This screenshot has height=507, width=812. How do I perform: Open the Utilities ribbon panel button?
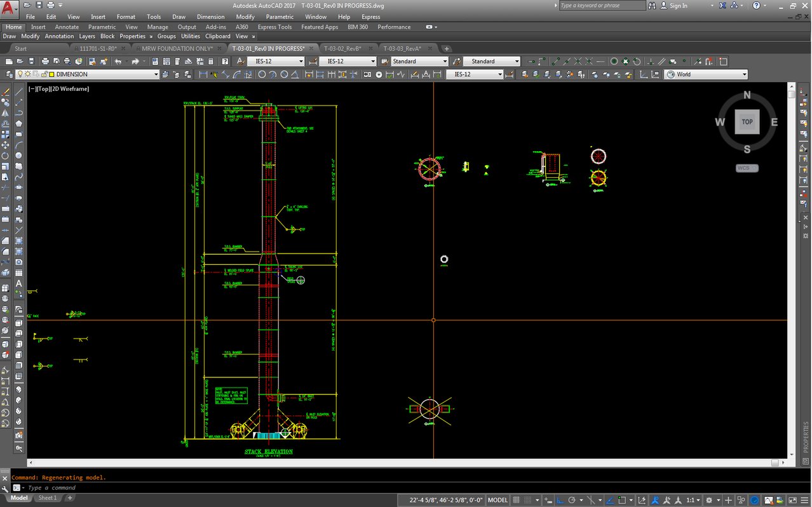click(191, 36)
